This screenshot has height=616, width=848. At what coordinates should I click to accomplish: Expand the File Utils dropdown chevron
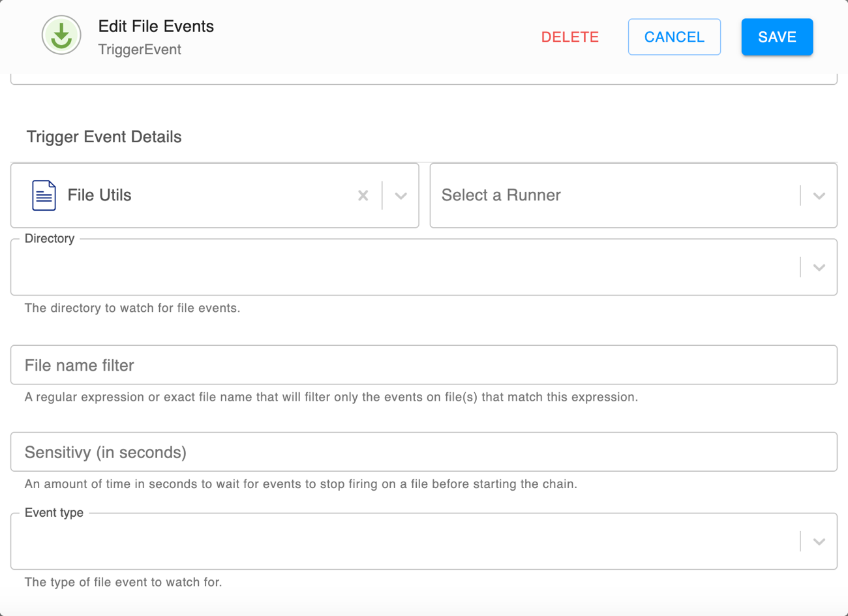pos(401,196)
